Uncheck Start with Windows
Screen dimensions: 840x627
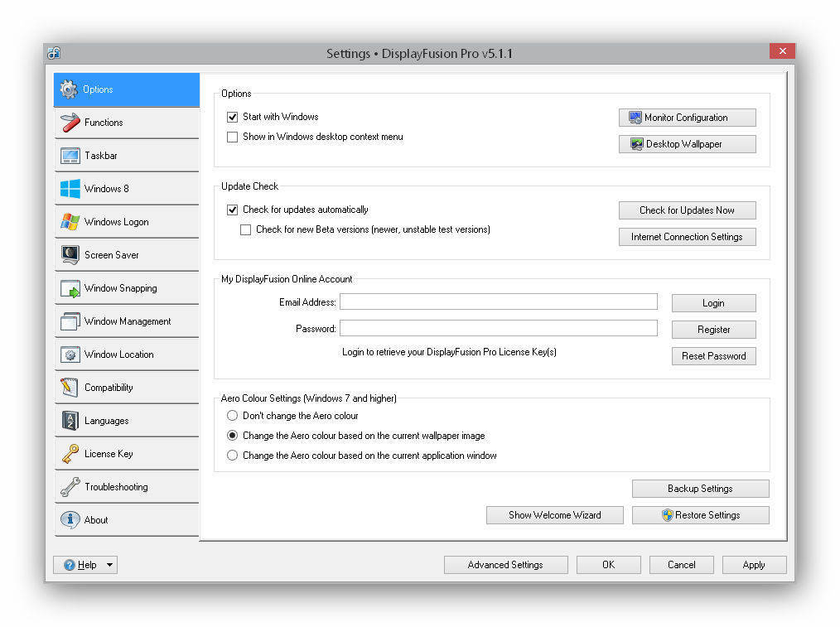point(232,117)
